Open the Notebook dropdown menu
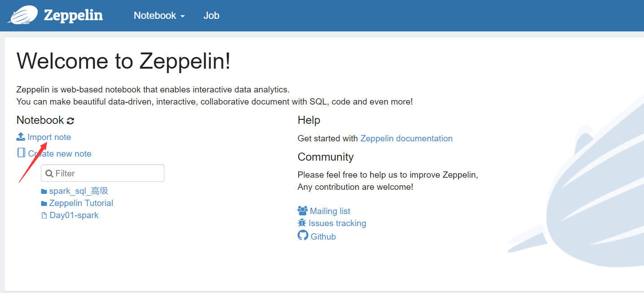 (x=159, y=15)
